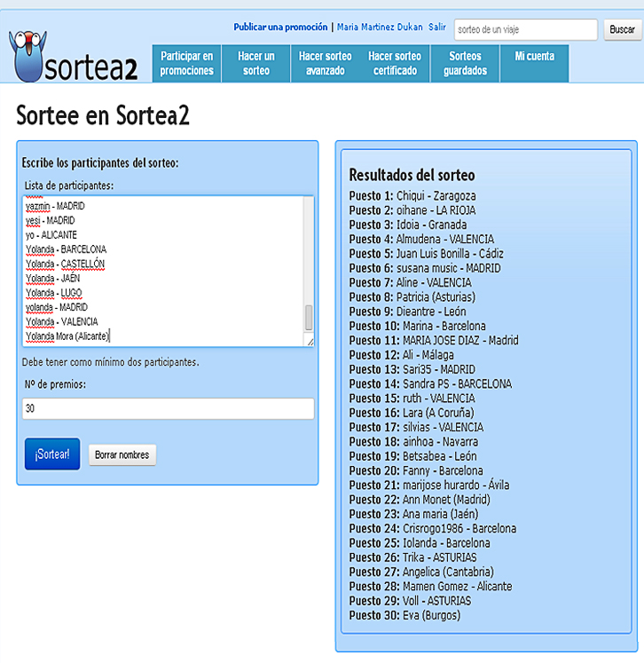Click the Salir logout link
Image resolution: width=644 pixels, height=663 pixels.
(x=437, y=28)
